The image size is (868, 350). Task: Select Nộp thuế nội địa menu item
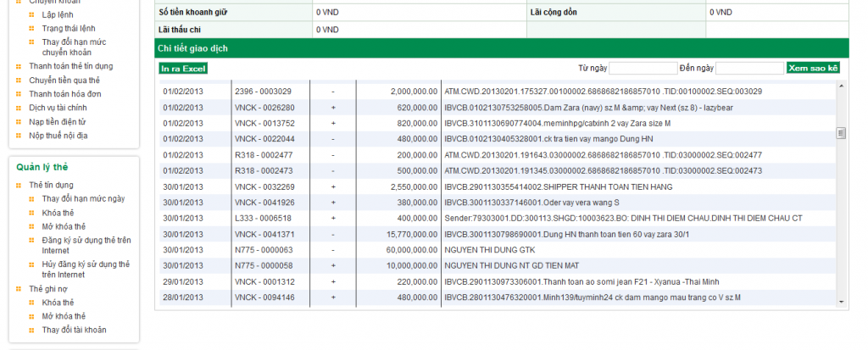click(58, 136)
